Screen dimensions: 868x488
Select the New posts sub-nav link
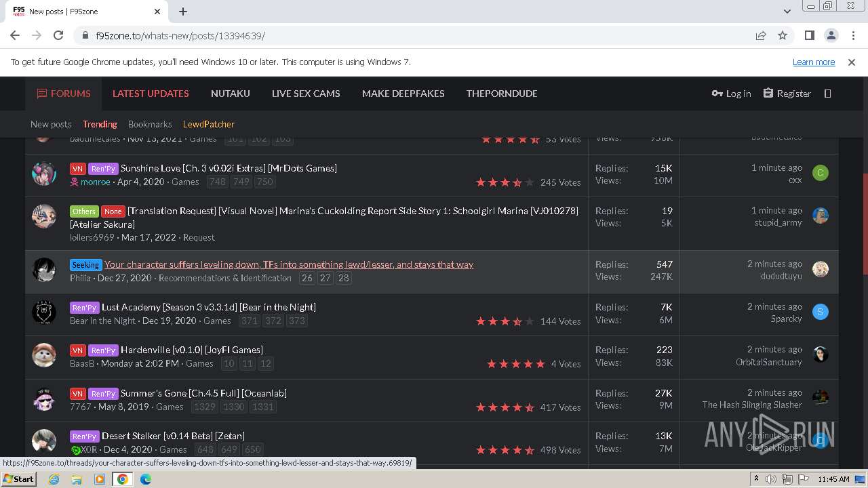point(51,124)
